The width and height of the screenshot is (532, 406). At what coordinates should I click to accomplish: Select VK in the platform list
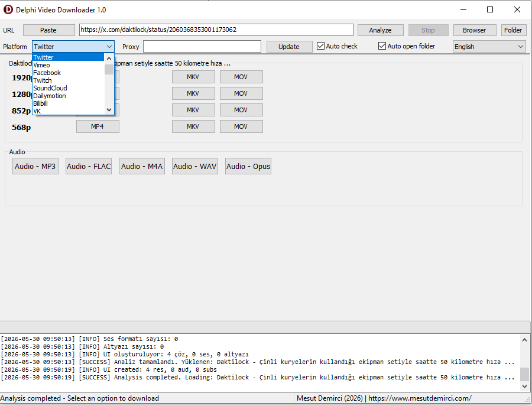pyautogui.click(x=68, y=111)
